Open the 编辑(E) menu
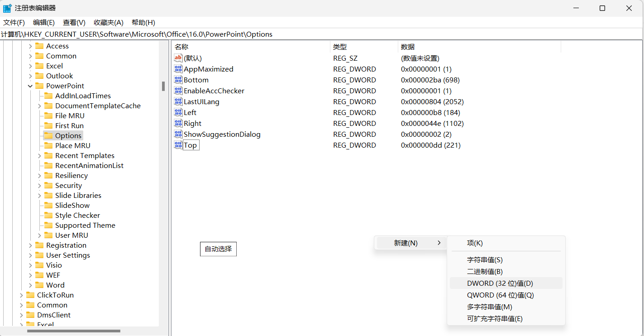Image resolution: width=644 pixels, height=336 pixels. 44,22
